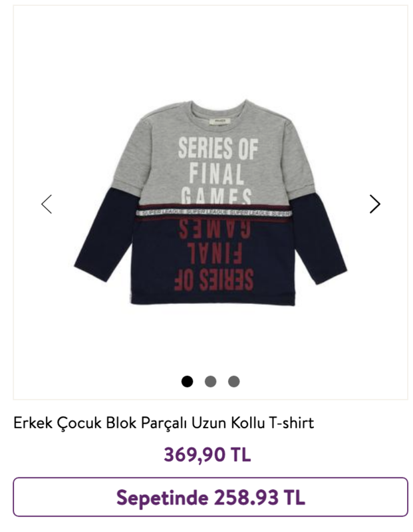Open 'Erkek Çocuk Blok Parçalı Uzun Kollu T-shirt' title

pos(164,423)
